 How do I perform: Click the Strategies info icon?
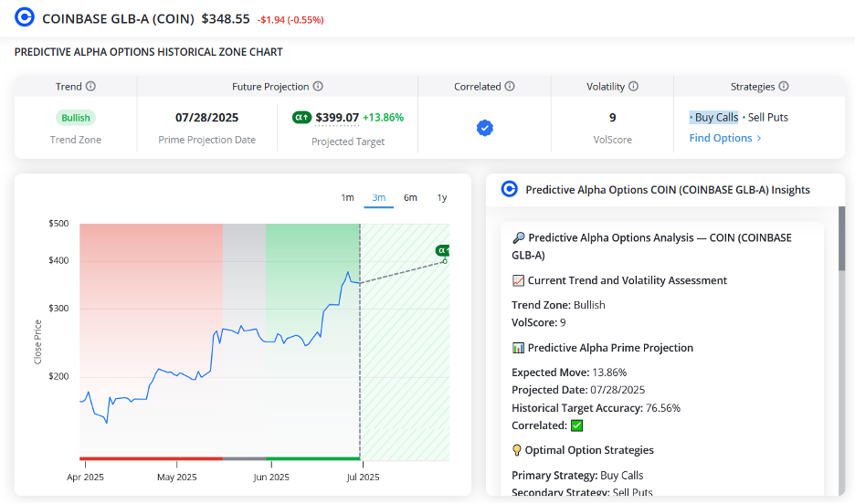pyautogui.click(x=784, y=86)
